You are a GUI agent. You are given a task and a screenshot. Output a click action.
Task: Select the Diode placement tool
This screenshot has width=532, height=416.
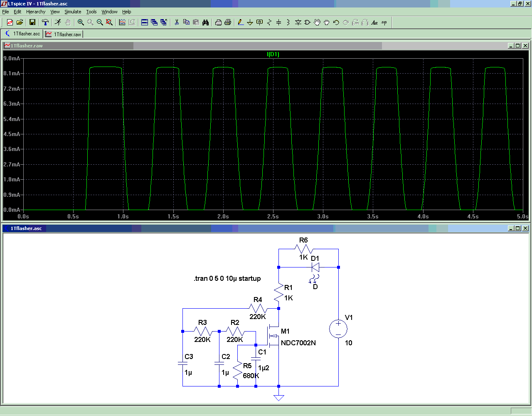pos(298,22)
